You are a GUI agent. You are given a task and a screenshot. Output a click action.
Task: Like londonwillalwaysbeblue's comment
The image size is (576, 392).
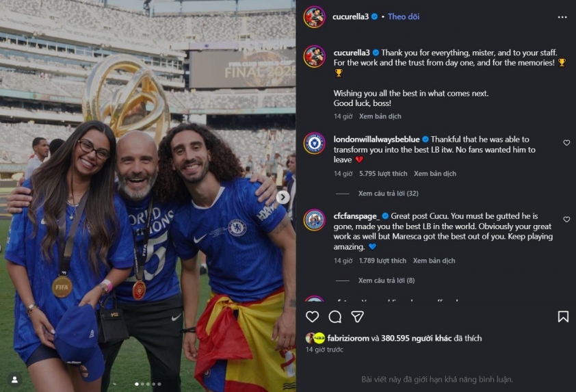click(566, 143)
